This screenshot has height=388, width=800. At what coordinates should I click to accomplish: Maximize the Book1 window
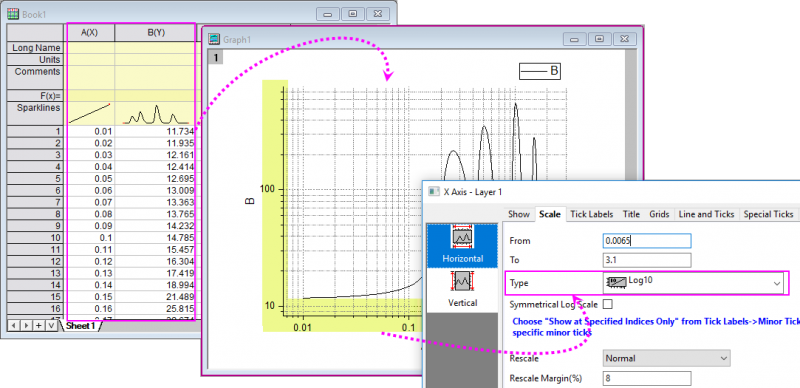pos(353,14)
